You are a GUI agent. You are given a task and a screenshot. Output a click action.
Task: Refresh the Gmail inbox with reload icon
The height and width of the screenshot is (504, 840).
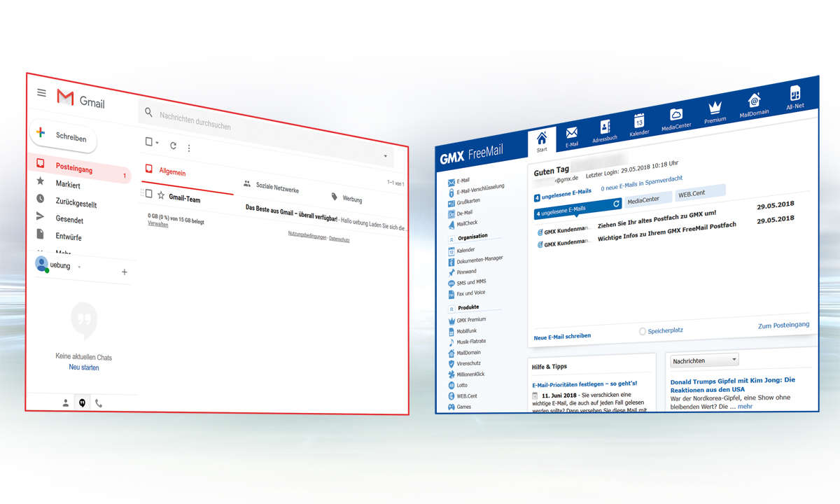173,146
